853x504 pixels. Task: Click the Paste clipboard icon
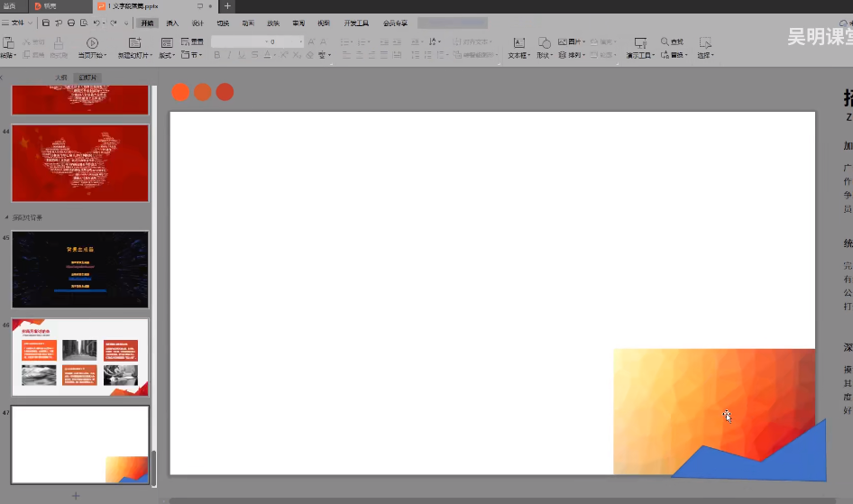point(8,43)
